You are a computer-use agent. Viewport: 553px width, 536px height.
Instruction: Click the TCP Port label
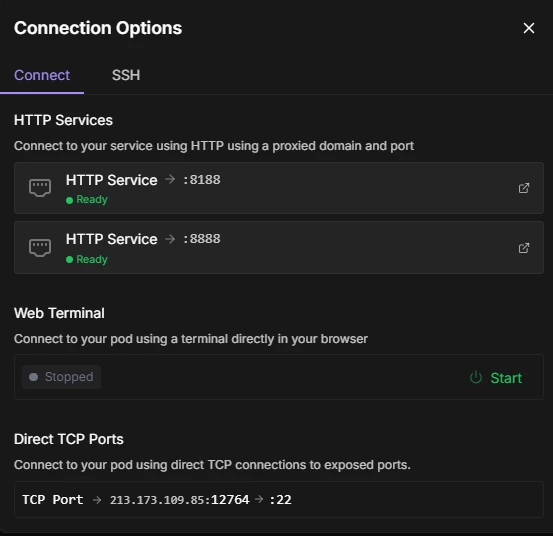(53, 500)
